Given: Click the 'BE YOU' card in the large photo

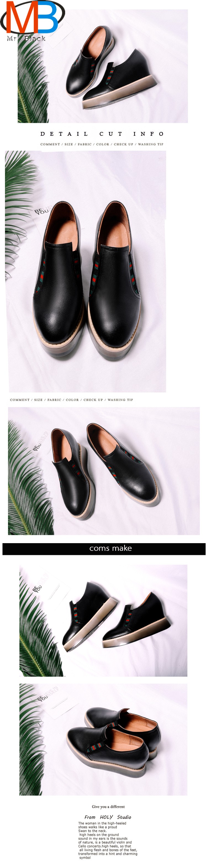Looking at the screenshot, I should click(43, 211).
